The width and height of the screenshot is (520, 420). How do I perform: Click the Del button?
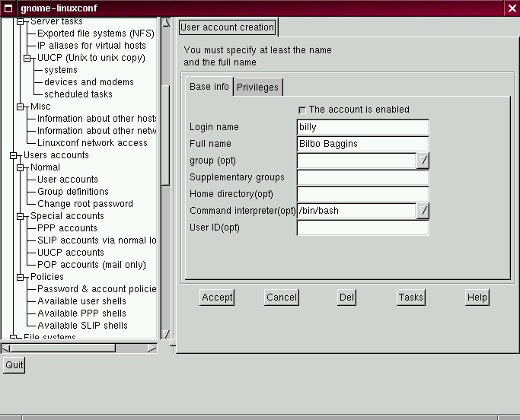(x=346, y=297)
